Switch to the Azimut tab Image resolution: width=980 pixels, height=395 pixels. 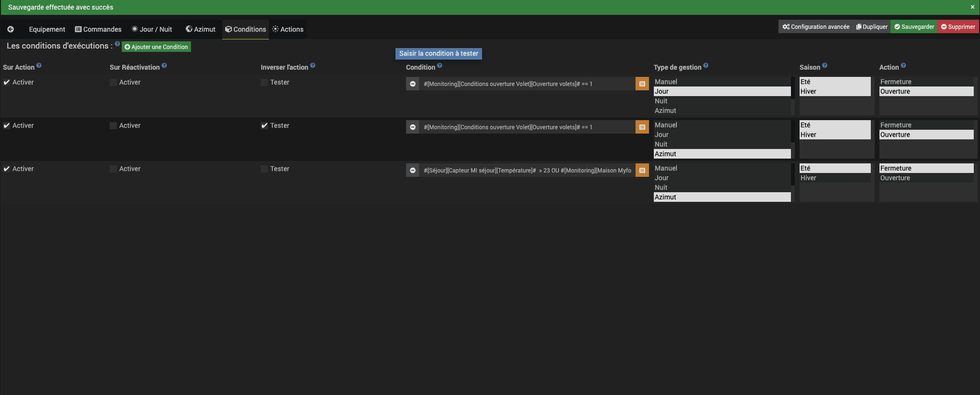point(201,29)
